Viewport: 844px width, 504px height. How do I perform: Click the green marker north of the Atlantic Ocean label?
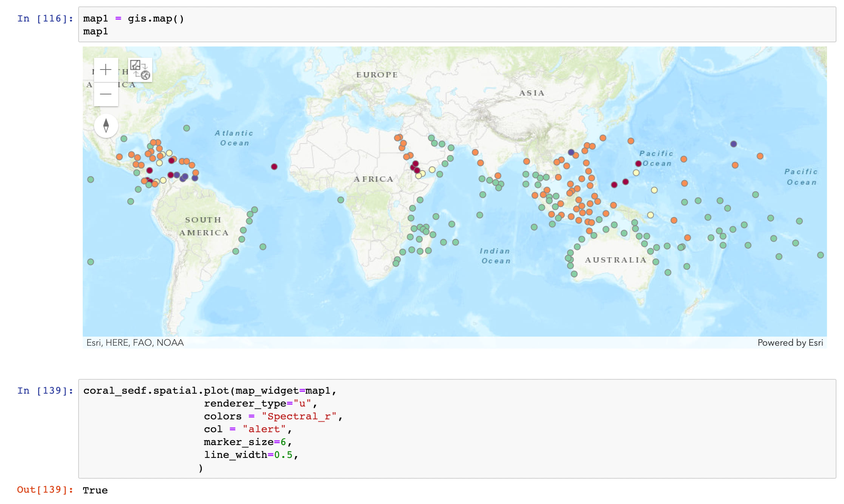187,128
